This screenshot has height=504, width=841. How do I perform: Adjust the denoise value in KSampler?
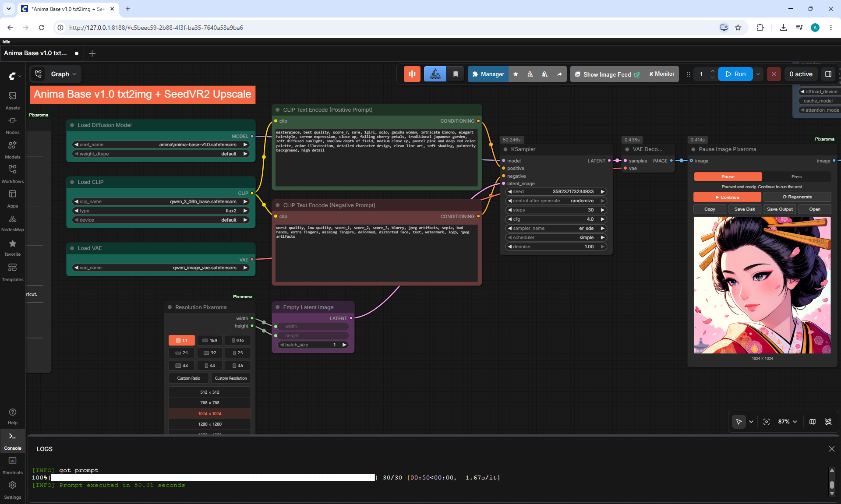[556, 247]
